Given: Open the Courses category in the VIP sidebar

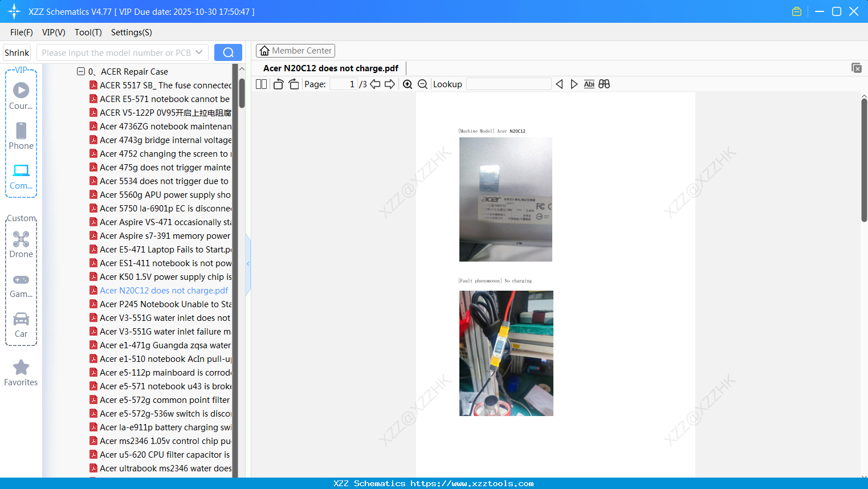Looking at the screenshot, I should pyautogui.click(x=21, y=96).
